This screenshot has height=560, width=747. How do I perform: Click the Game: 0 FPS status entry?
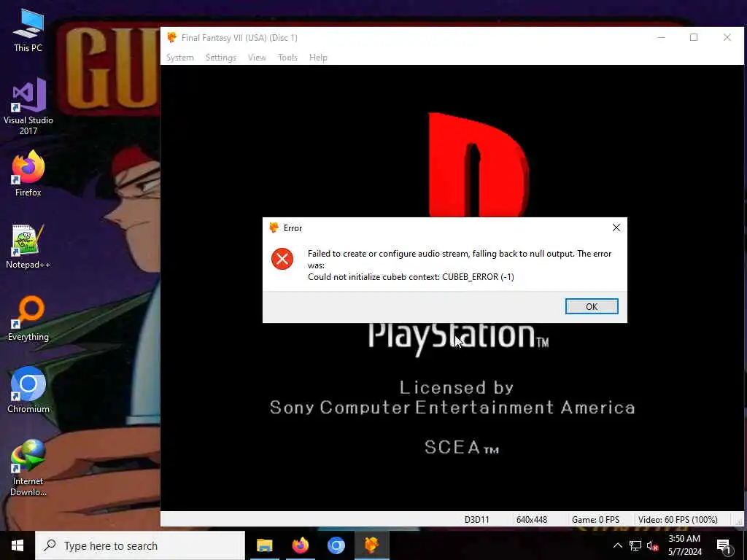tap(595, 519)
